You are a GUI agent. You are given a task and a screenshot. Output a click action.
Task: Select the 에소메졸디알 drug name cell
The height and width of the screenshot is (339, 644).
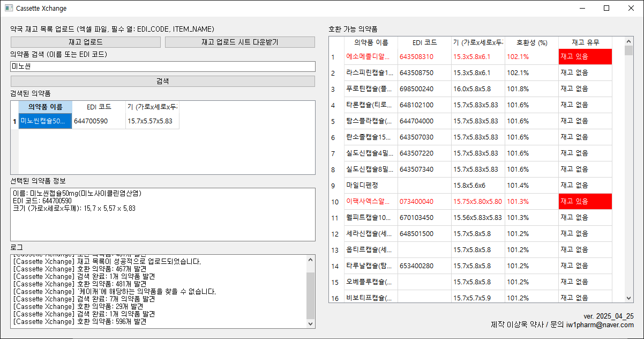[371, 57]
